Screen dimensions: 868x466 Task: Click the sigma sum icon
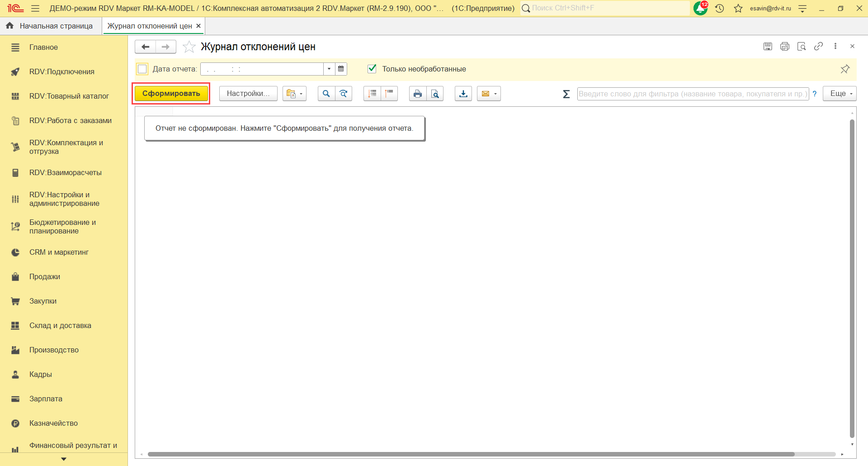(566, 94)
